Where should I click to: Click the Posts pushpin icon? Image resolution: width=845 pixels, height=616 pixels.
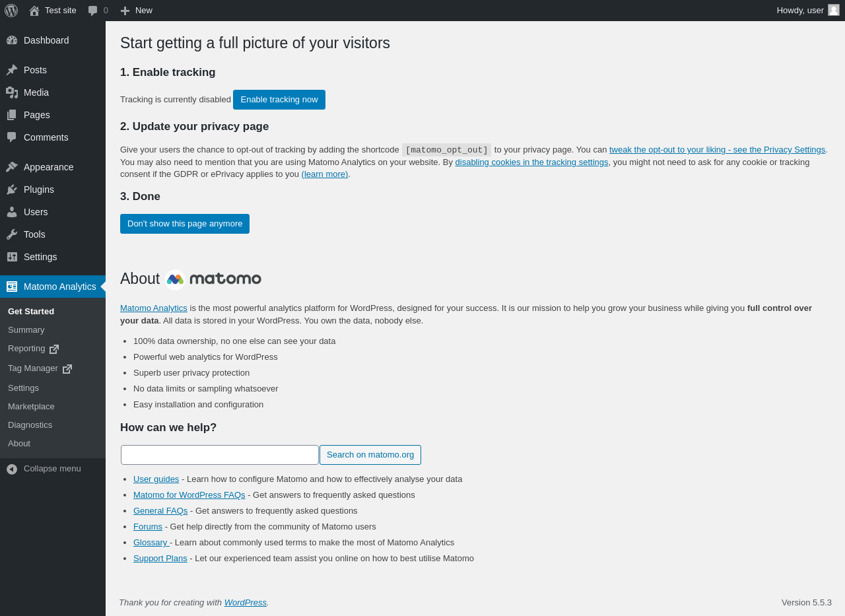pyautogui.click(x=12, y=70)
